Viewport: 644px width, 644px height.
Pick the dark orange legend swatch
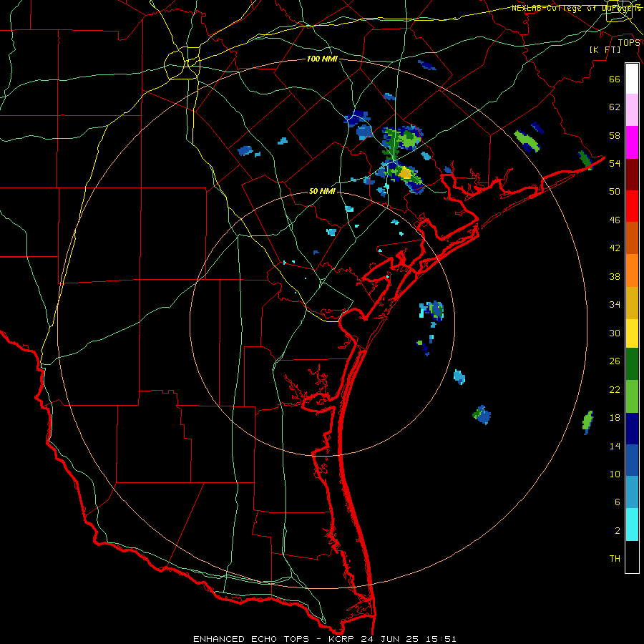pos(632,238)
